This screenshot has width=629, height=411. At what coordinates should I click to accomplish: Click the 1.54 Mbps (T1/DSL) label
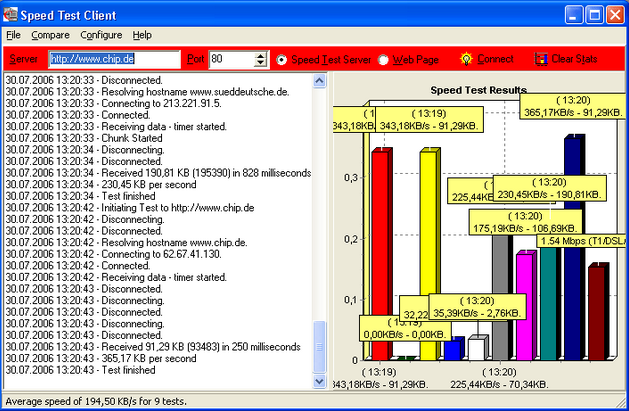(x=582, y=241)
